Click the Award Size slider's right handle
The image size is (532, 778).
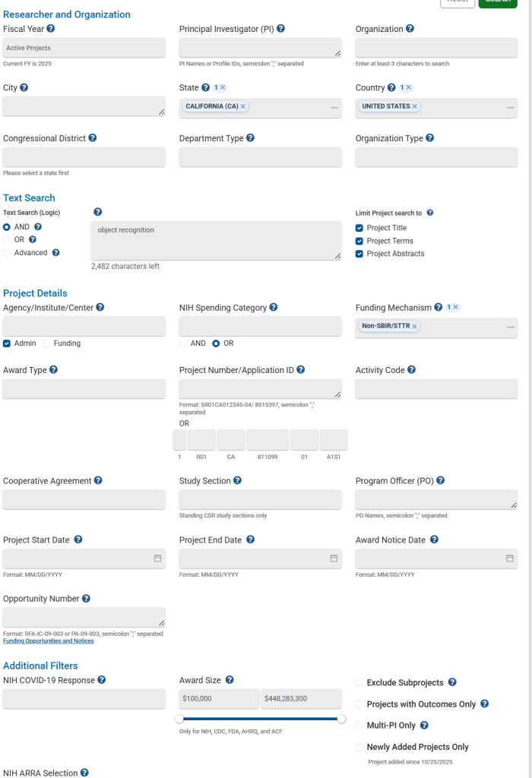click(341, 719)
